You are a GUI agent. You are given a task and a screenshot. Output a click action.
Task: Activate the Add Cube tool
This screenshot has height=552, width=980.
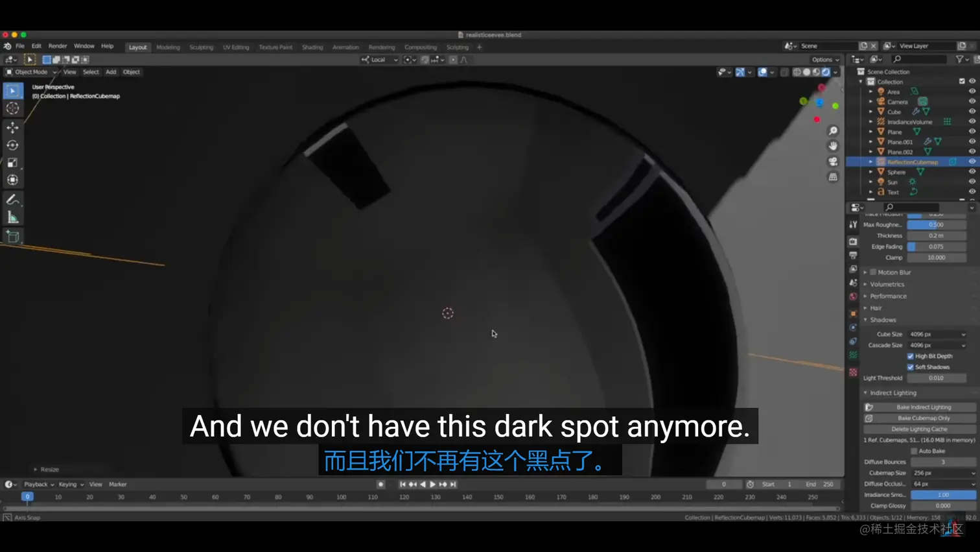click(x=13, y=236)
